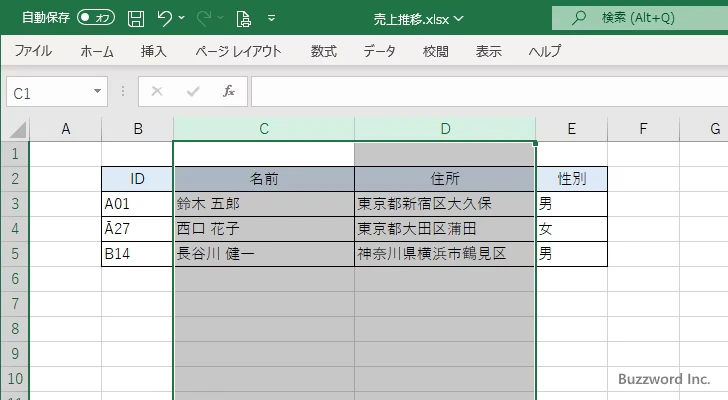This screenshot has height=400, width=728.
Task: Click cell containing 東京都大田区蒲田
Action: pyautogui.click(x=445, y=229)
